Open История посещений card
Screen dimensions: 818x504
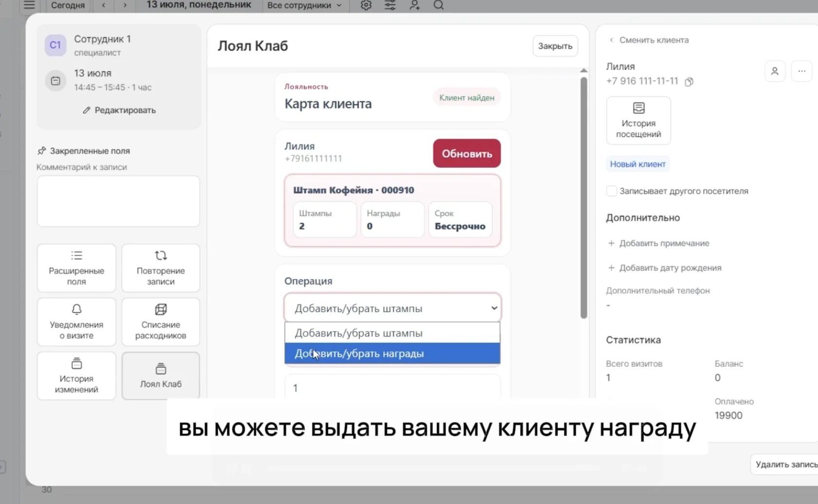[x=638, y=120]
